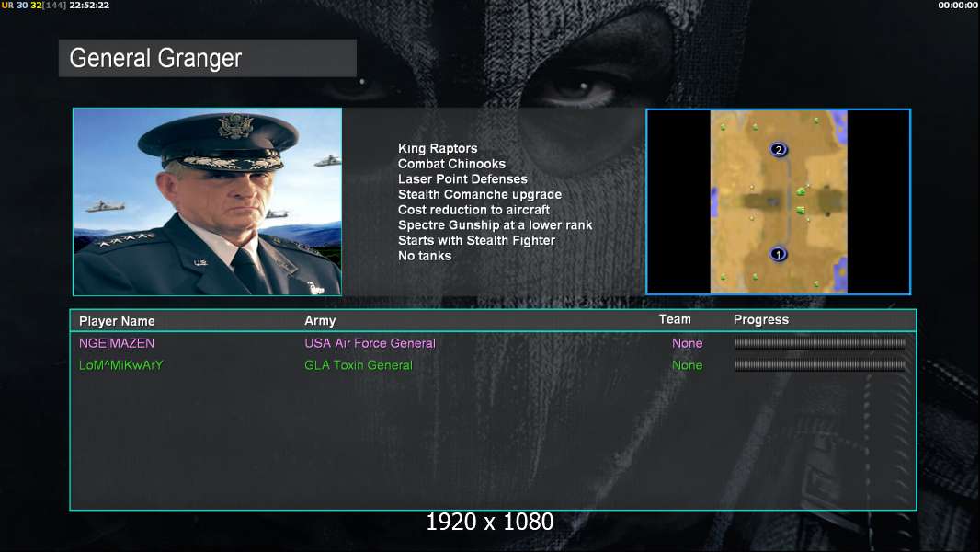Click the 22:52:22 clock overlay
Viewport: 980px width, 552px height.
(x=89, y=5)
